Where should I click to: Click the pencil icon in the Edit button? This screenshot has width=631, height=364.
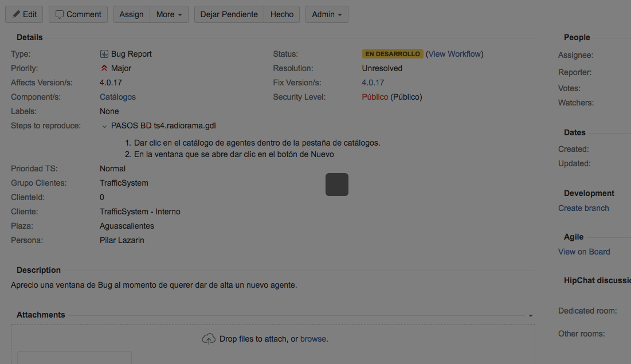15,14
